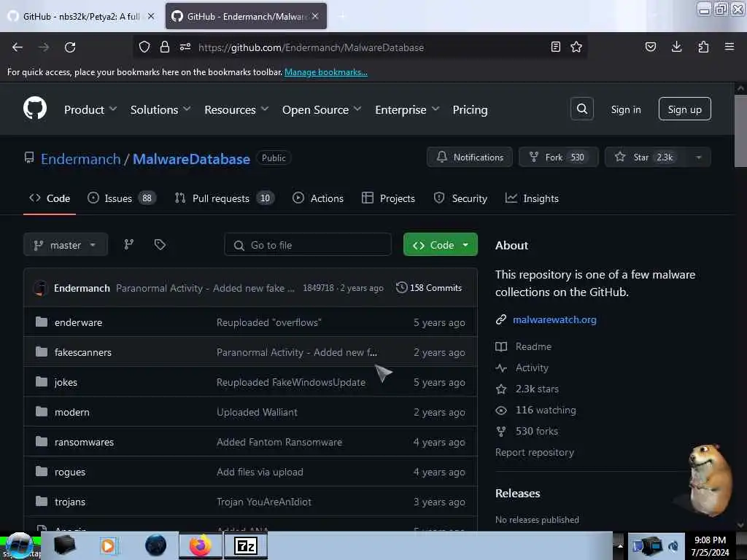Viewport: 747px width, 560px height.
Task: Click the Pricing link
Action: (x=470, y=109)
